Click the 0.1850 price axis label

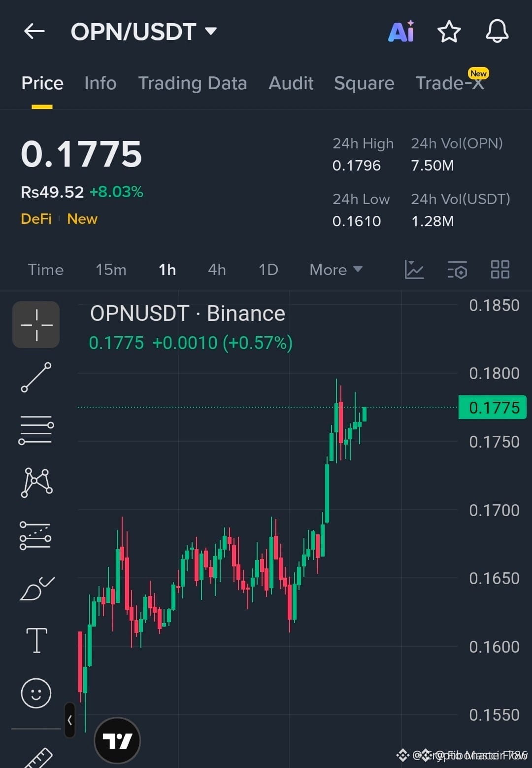(x=494, y=306)
